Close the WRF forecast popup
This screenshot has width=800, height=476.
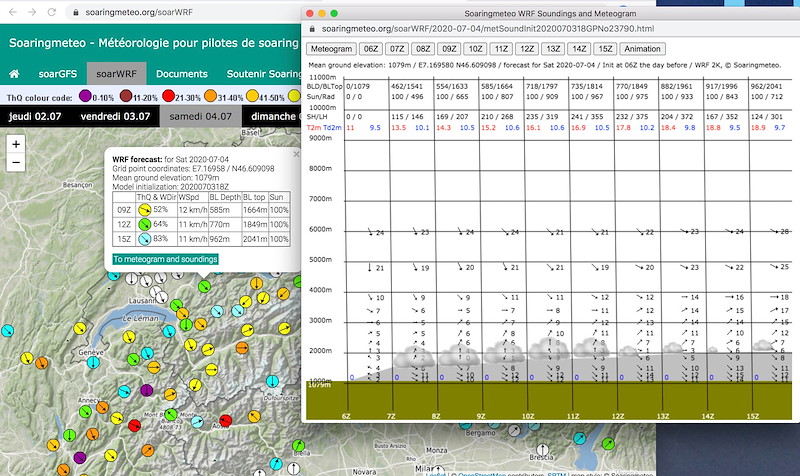click(296, 154)
